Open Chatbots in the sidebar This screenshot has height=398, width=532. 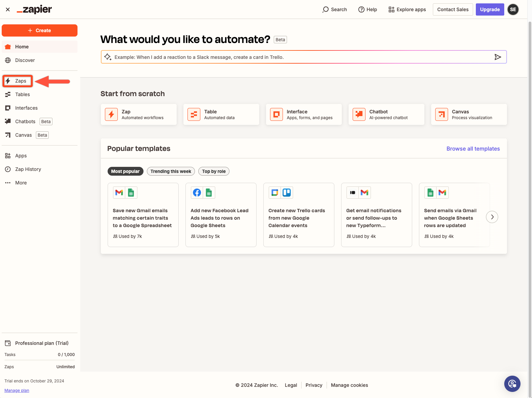[x=40, y=121]
